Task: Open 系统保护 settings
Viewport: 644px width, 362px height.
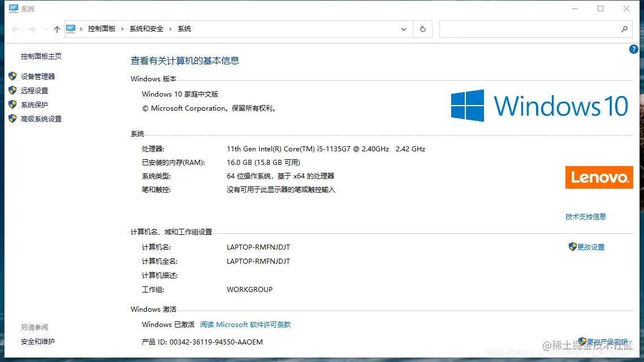Action: 34,104
